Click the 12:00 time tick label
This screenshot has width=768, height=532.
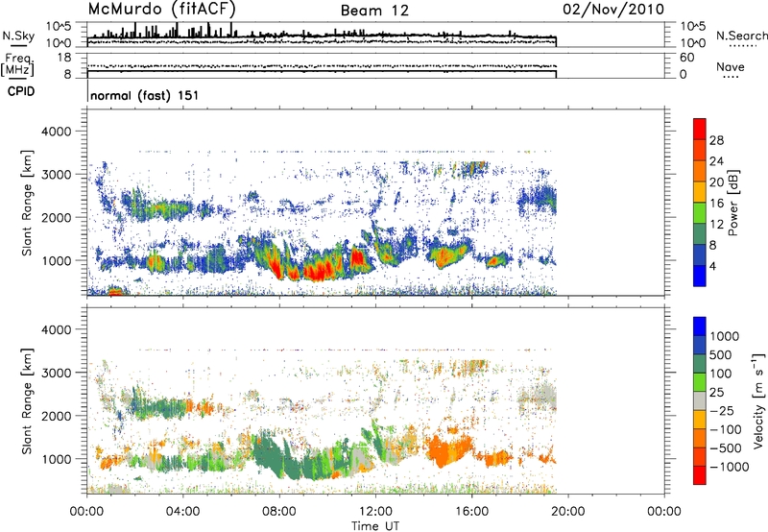(x=375, y=512)
